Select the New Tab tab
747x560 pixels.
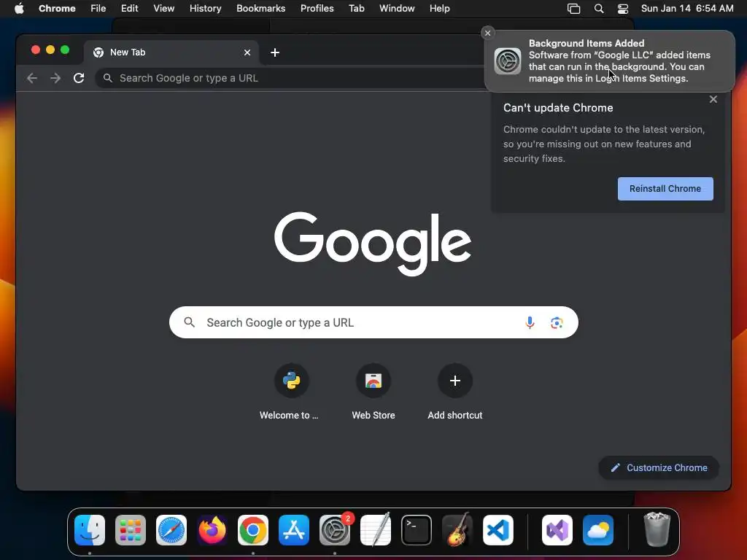pyautogui.click(x=171, y=52)
